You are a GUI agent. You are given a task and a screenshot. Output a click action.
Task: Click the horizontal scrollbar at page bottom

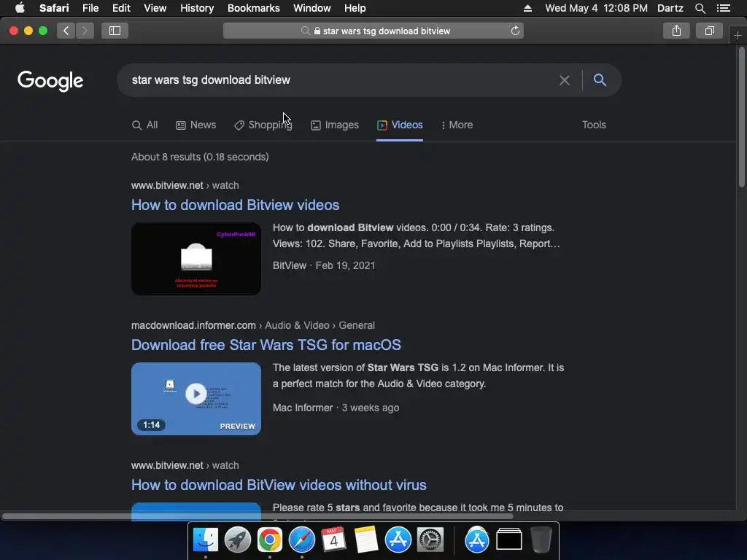click(x=258, y=516)
